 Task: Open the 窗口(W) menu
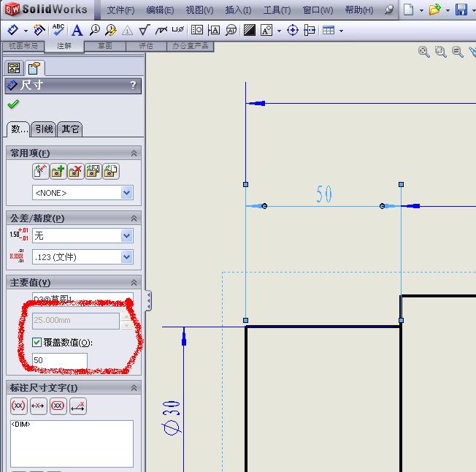point(318,10)
